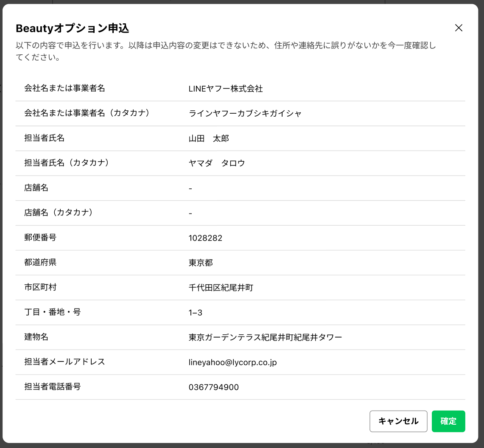The width and height of the screenshot is (484, 448).
Task: Click the label 会社名または事業者名
Action: click(64, 88)
